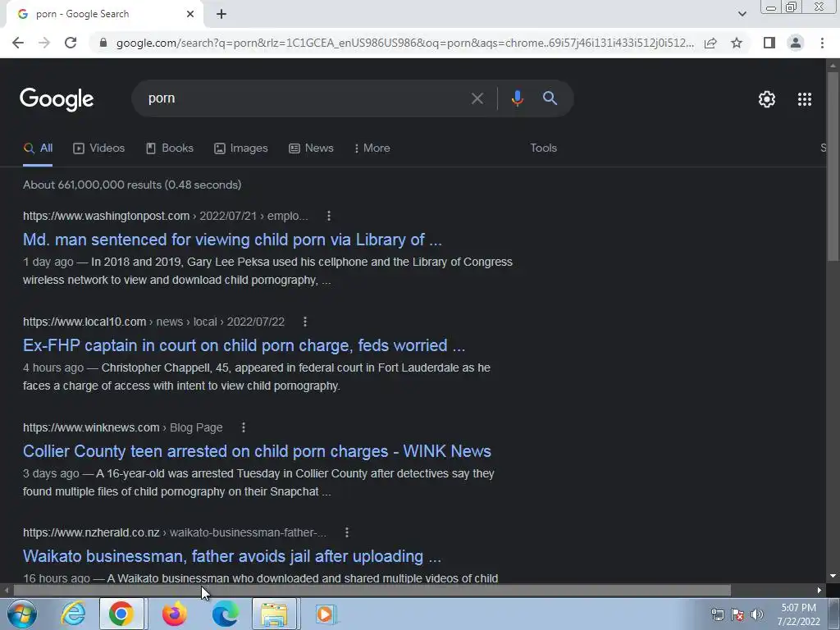Open options for washingtonpost.com result
The width and height of the screenshot is (840, 630).
pos(329,216)
